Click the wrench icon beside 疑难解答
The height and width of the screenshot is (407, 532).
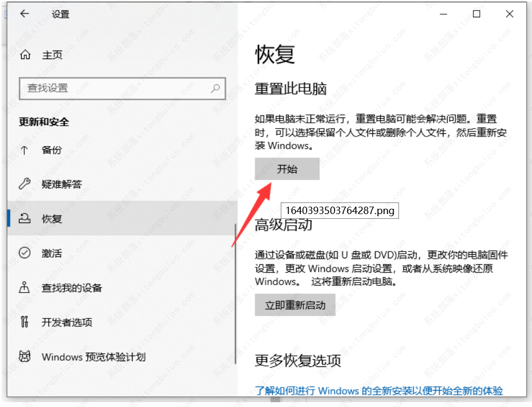point(25,184)
